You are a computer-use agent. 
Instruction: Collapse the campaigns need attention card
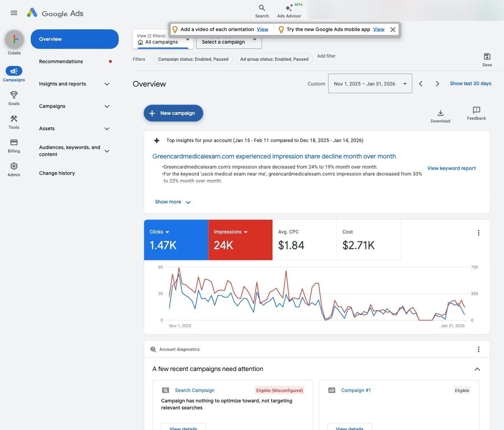pyautogui.click(x=477, y=369)
